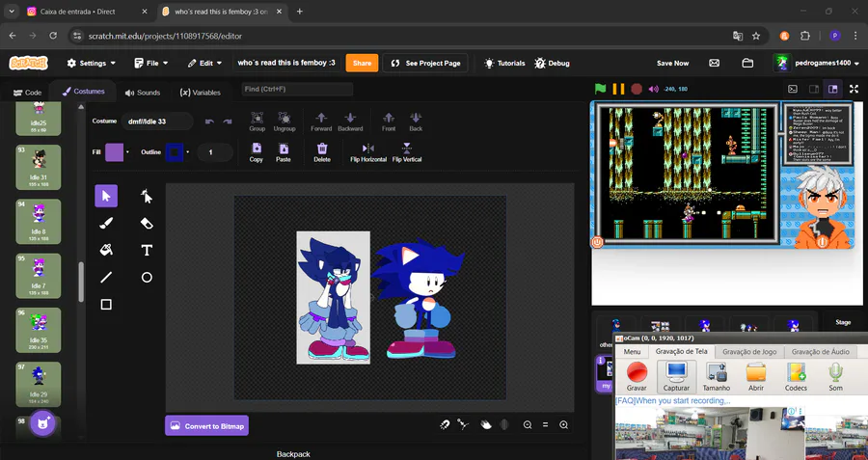Open Chrome tab search dropdown
The image size is (868, 460).
[x=12, y=11]
